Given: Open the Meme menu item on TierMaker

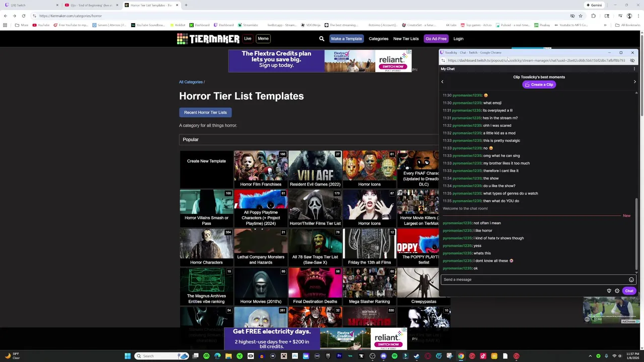Looking at the screenshot, I should (x=263, y=39).
